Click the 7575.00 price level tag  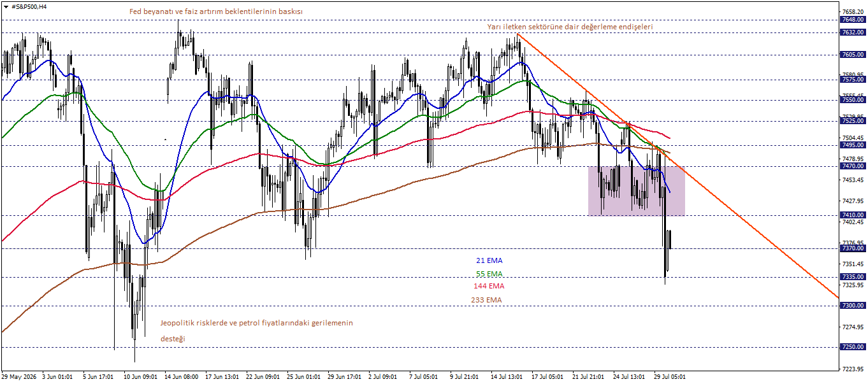click(853, 80)
